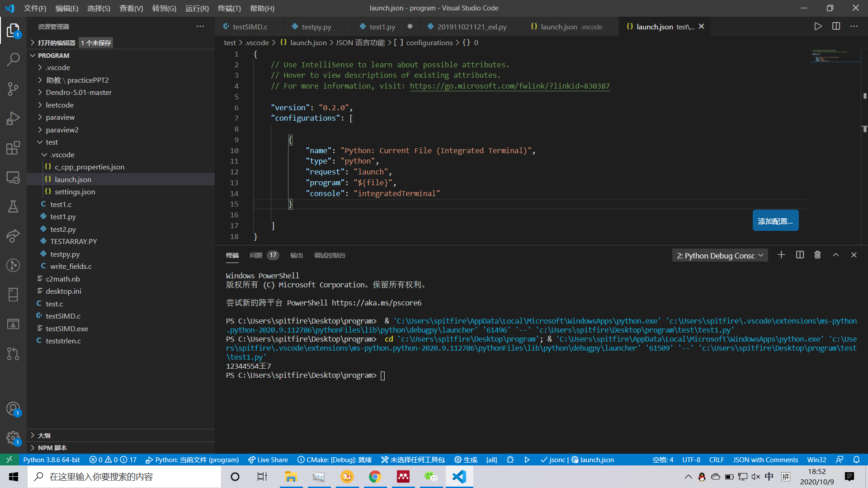This screenshot has width=868, height=488.
Task: Change CRLF line ending setting
Action: coord(716,460)
